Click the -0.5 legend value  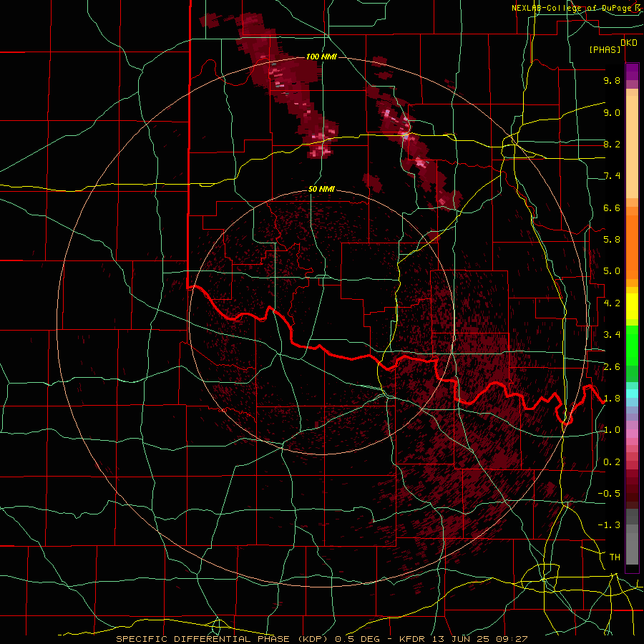(609, 494)
